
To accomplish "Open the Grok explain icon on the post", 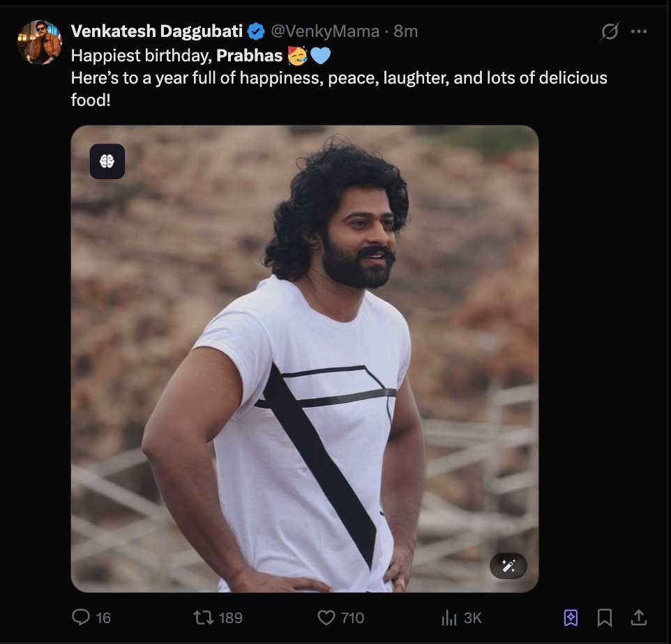I will (610, 31).
